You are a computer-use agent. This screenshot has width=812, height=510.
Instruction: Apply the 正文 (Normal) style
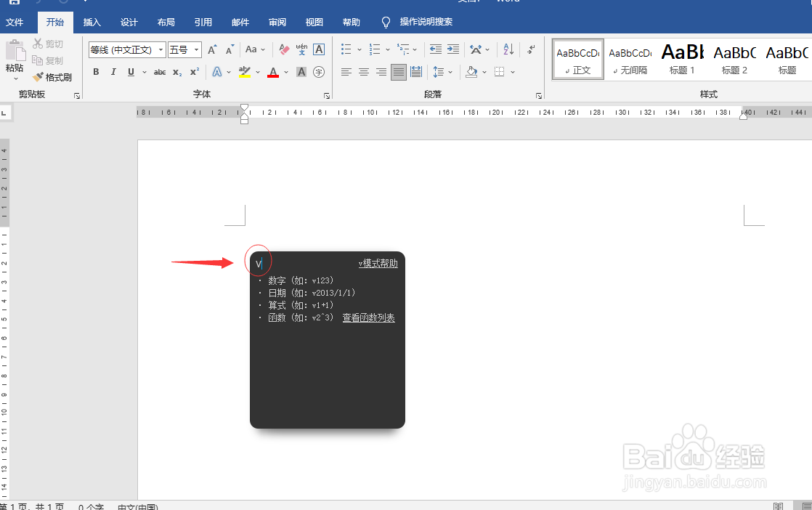578,60
